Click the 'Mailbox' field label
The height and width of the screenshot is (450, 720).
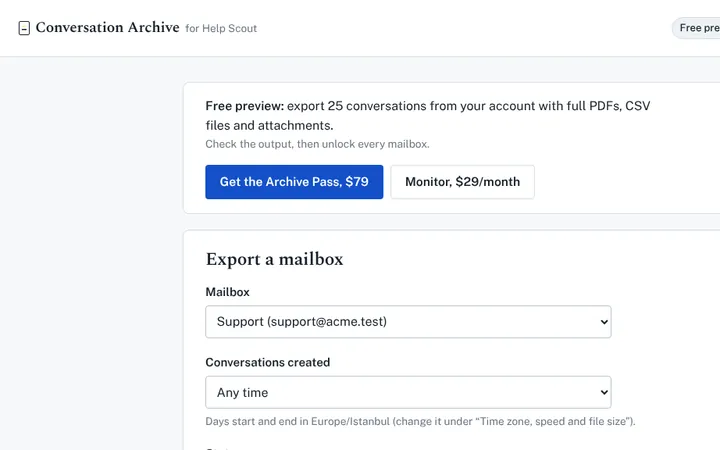tap(227, 292)
